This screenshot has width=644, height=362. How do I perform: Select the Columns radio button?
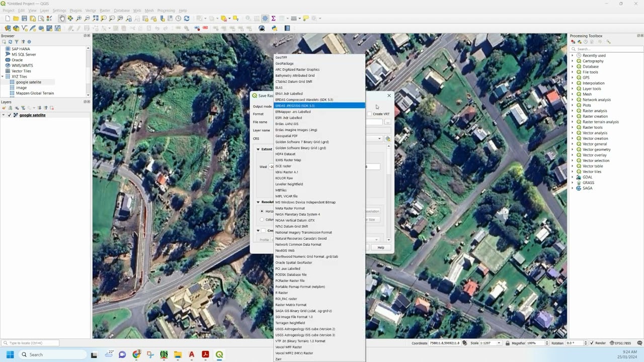262,219
